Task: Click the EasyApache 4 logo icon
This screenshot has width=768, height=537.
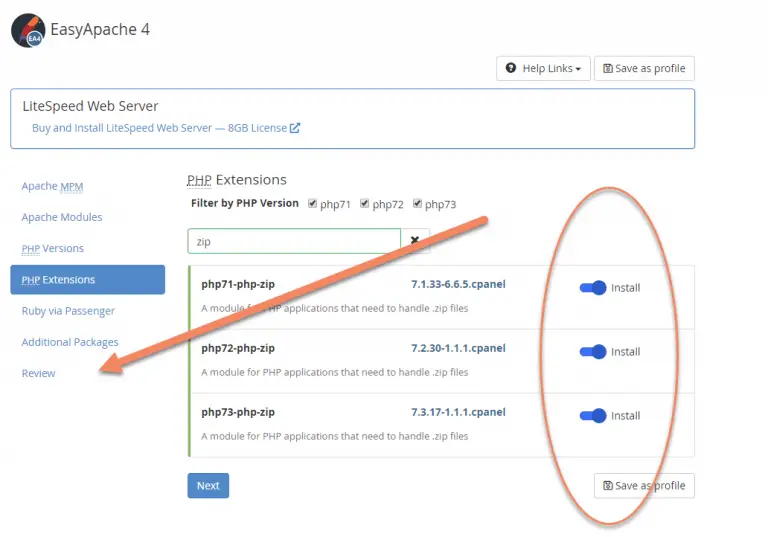Action: [x=28, y=30]
